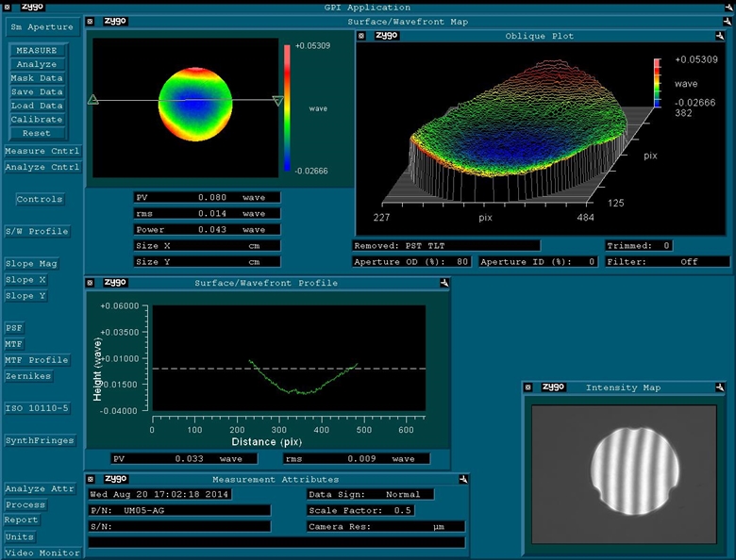This screenshot has height=560, width=736.
Task: Click the left slice triangle marker
Action: pos(92,99)
